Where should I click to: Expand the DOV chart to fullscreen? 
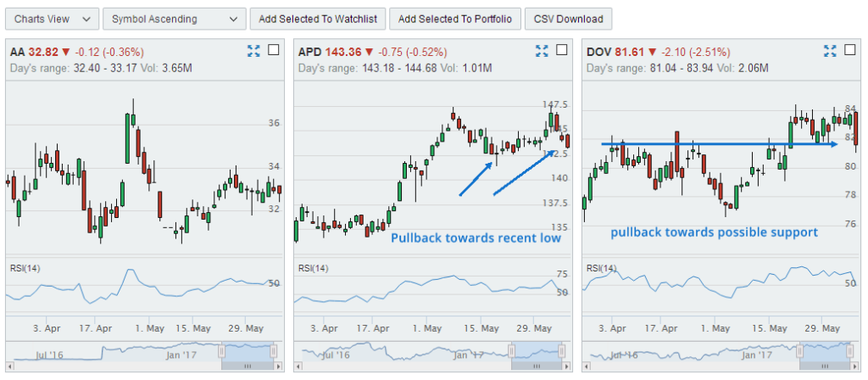(x=830, y=52)
